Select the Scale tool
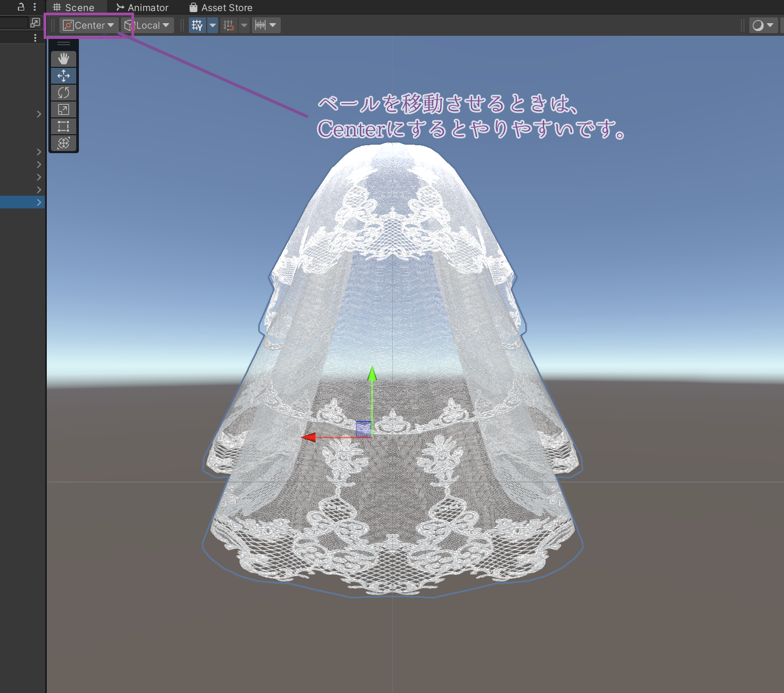The width and height of the screenshot is (784, 693). [x=63, y=109]
